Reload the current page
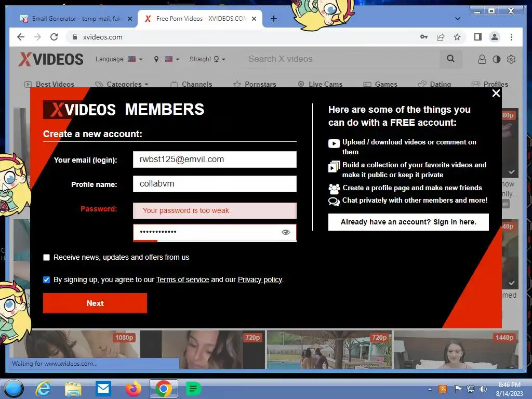 coord(54,37)
